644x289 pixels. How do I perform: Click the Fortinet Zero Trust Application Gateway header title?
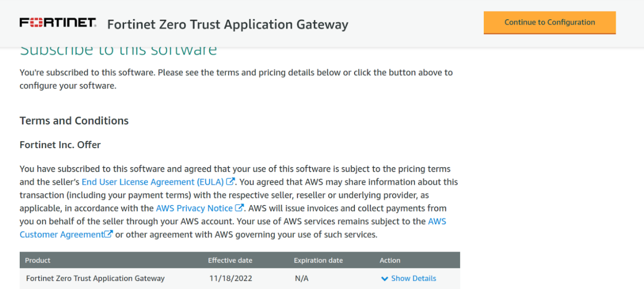pyautogui.click(x=227, y=24)
